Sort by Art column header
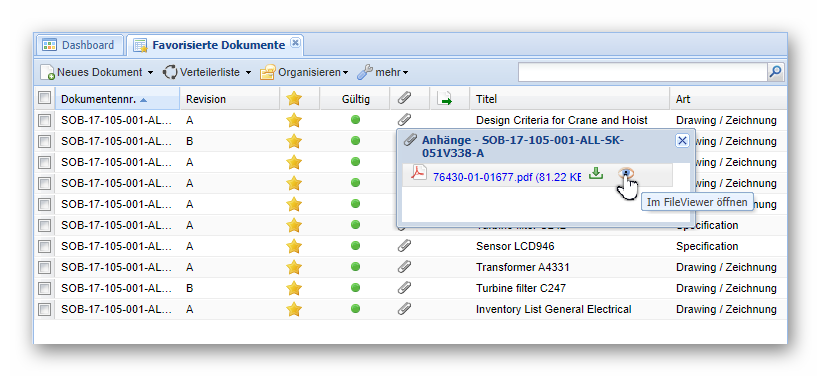Image resolution: width=820 pixels, height=376 pixels. click(x=728, y=99)
